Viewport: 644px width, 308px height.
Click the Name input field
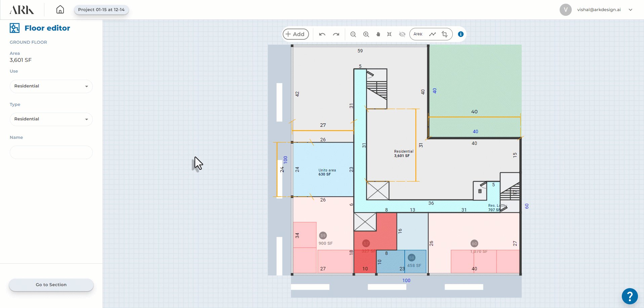(51, 152)
